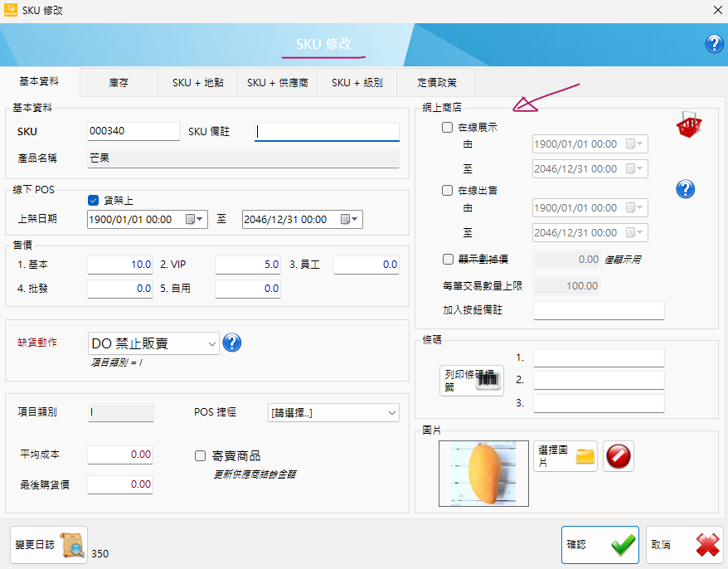This screenshot has height=569, width=728.
Task: Open help for out-of-stock action
Action: coord(231,343)
